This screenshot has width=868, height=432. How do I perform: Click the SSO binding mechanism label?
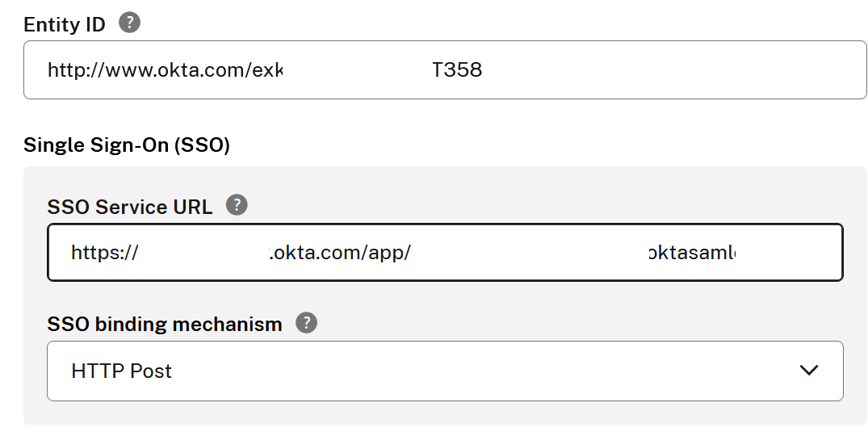pos(165,325)
